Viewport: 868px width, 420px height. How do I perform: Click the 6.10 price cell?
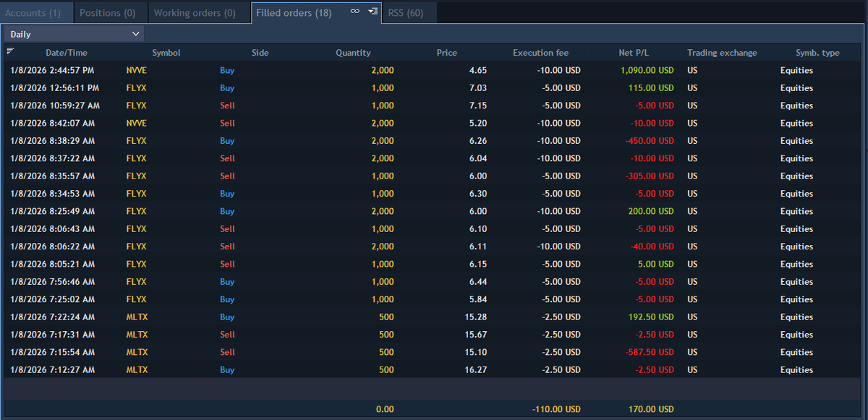point(477,228)
